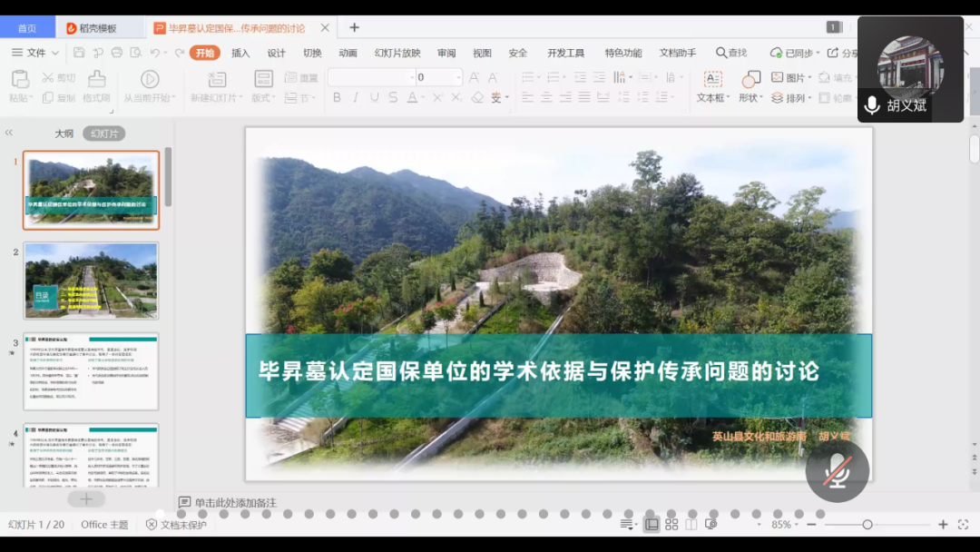Click the Format Painter (格式刷) icon
This screenshot has width=980, height=552.
coord(96,86)
